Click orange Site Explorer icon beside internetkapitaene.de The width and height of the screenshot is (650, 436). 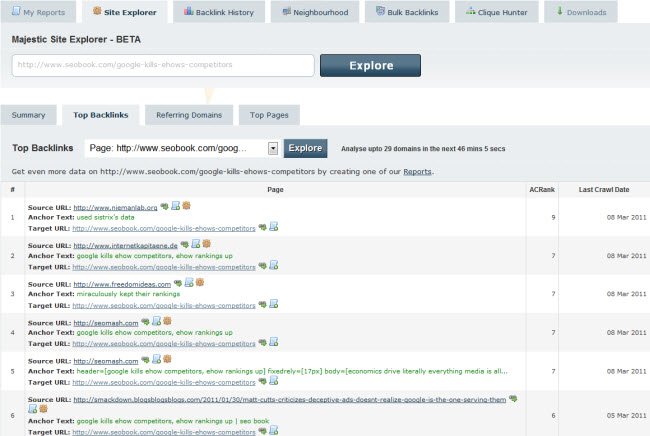(x=206, y=244)
